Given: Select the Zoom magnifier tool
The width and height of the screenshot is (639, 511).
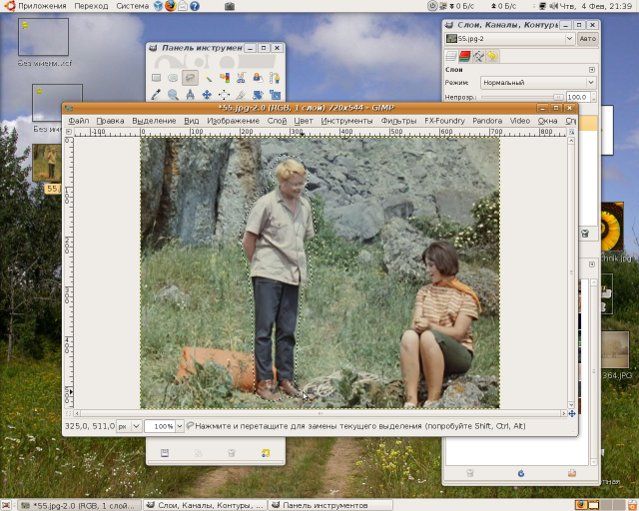Looking at the screenshot, I should (173, 95).
